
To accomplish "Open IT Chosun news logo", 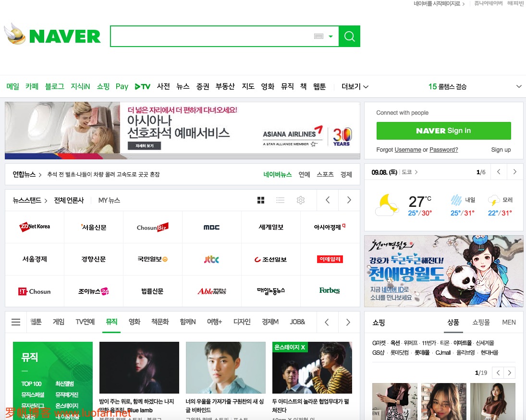I will click(x=35, y=291).
